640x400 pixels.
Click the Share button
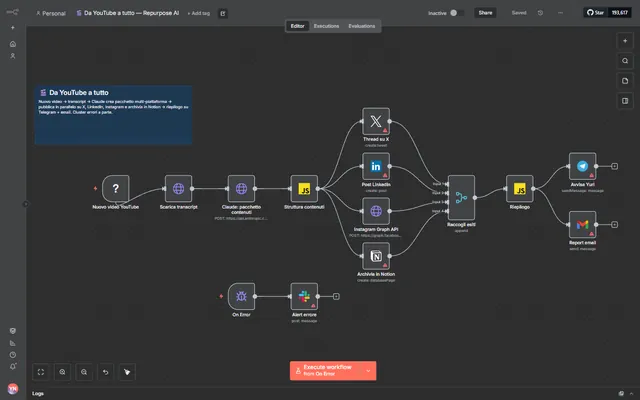click(485, 13)
